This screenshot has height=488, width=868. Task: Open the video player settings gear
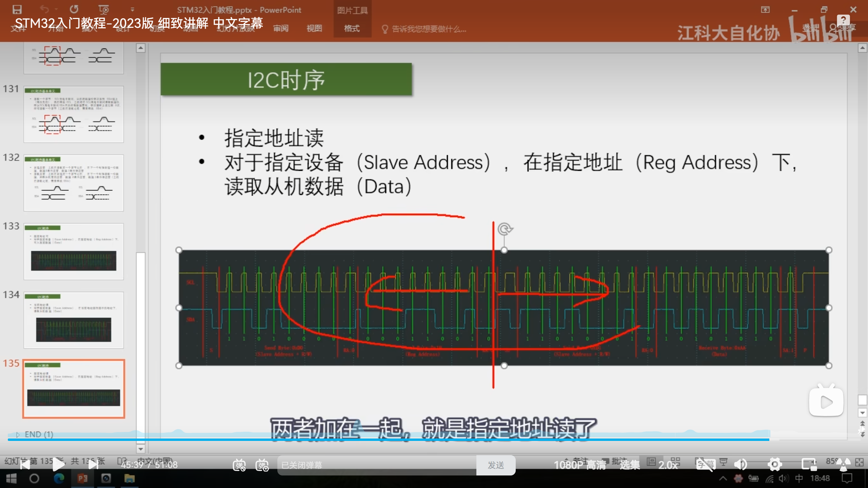775,465
